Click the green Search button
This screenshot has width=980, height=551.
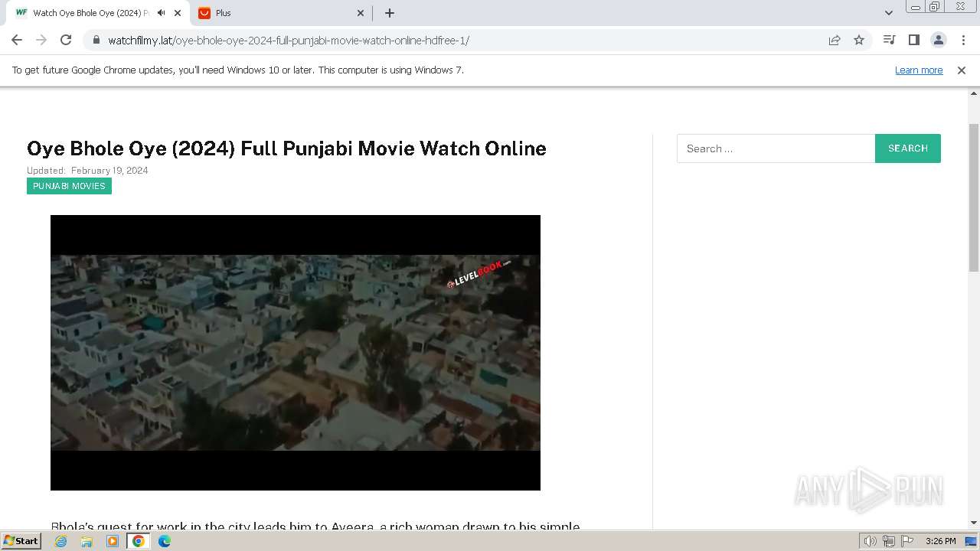pyautogui.click(x=908, y=148)
